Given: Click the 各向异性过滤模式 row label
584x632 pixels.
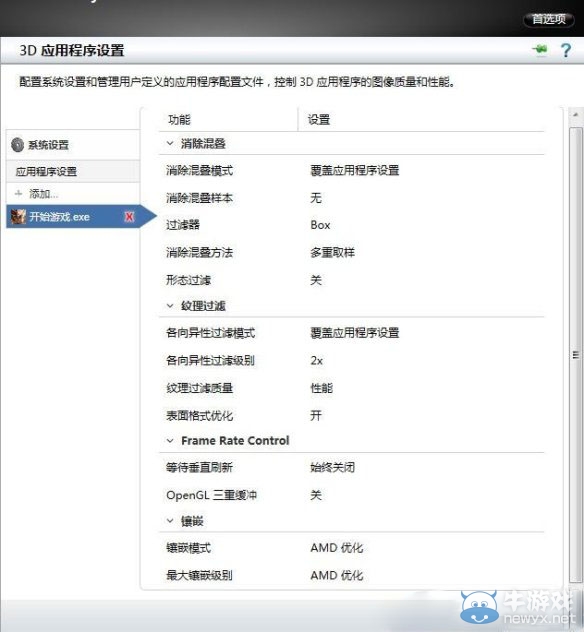Looking at the screenshot, I should (x=210, y=333).
